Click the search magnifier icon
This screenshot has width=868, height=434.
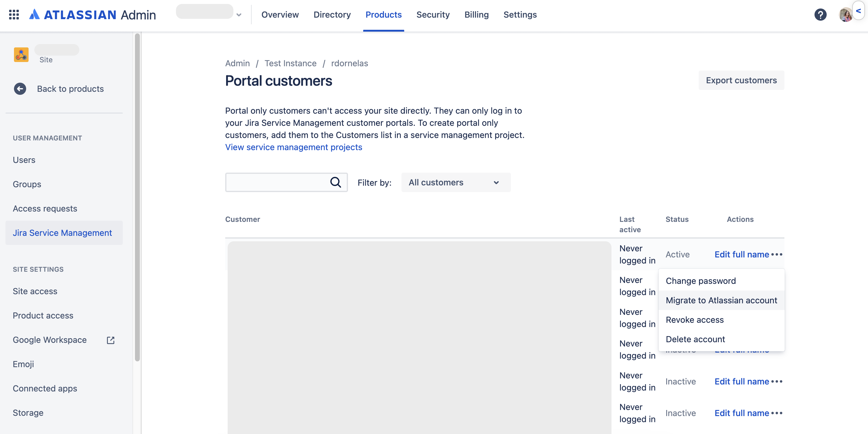(335, 182)
